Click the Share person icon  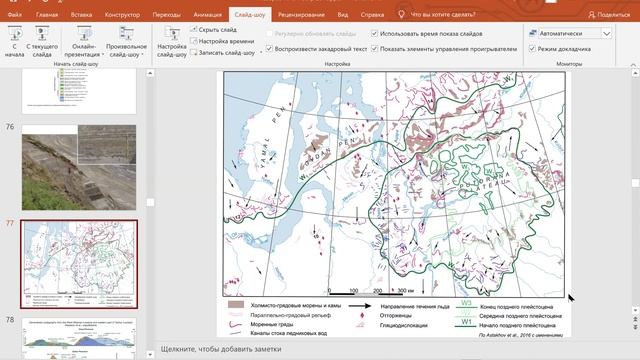(592, 15)
